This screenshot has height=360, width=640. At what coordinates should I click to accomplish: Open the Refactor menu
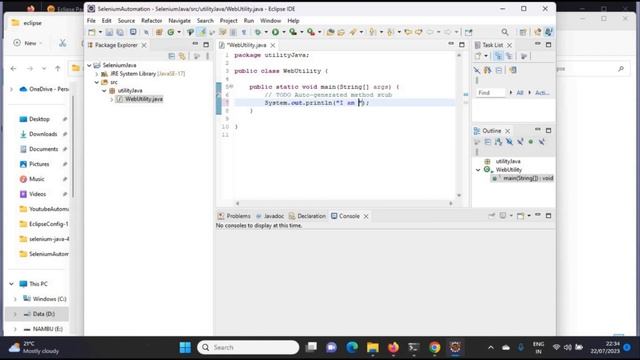(x=151, y=20)
